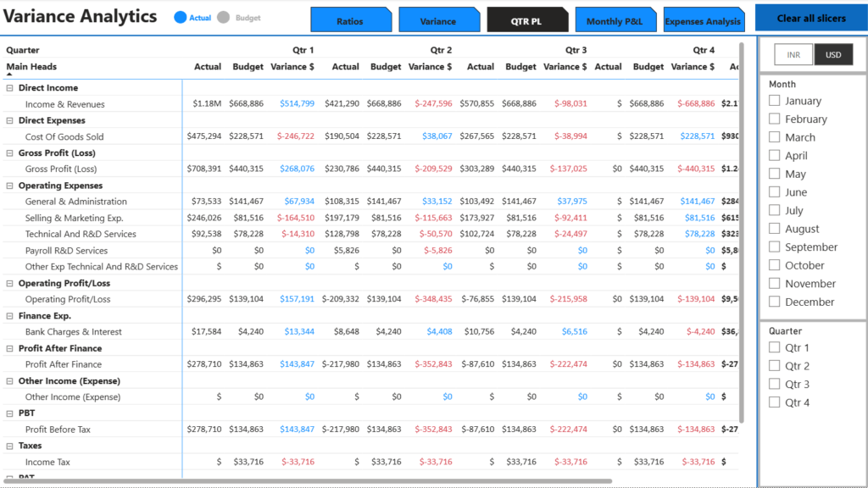Tick the August month checkbox
868x488 pixels.
[774, 229]
